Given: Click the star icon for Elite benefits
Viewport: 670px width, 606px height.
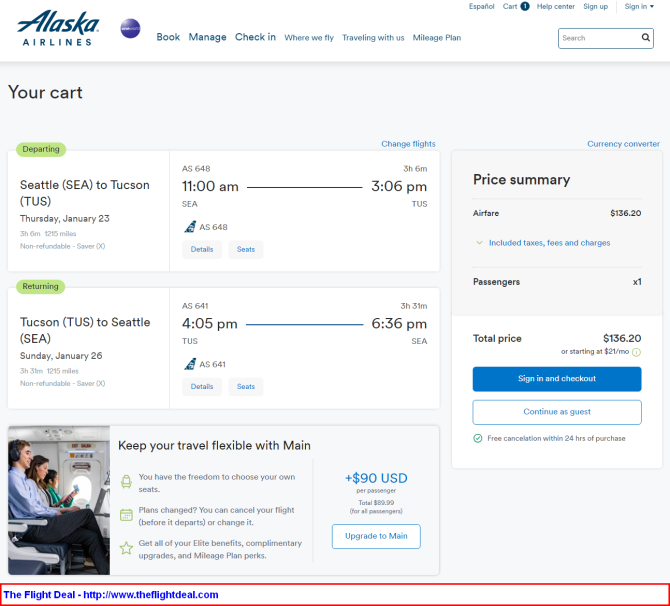Looking at the screenshot, I should click(126, 548).
